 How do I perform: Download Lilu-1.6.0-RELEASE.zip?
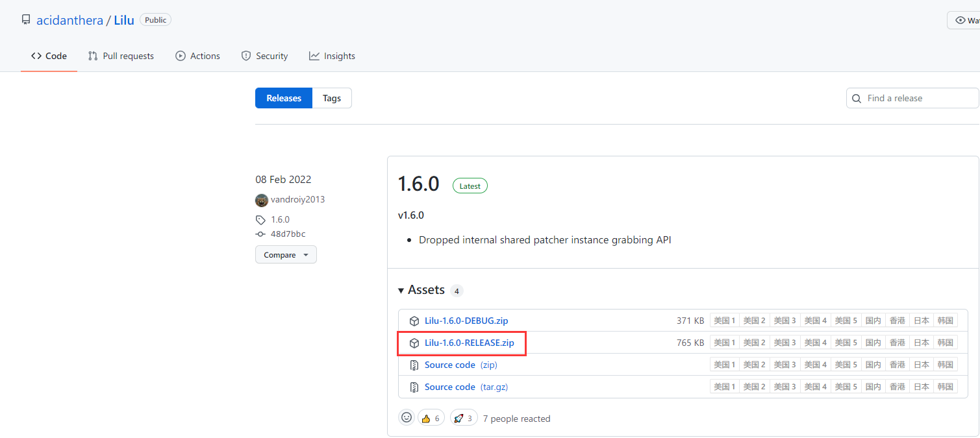coord(469,343)
